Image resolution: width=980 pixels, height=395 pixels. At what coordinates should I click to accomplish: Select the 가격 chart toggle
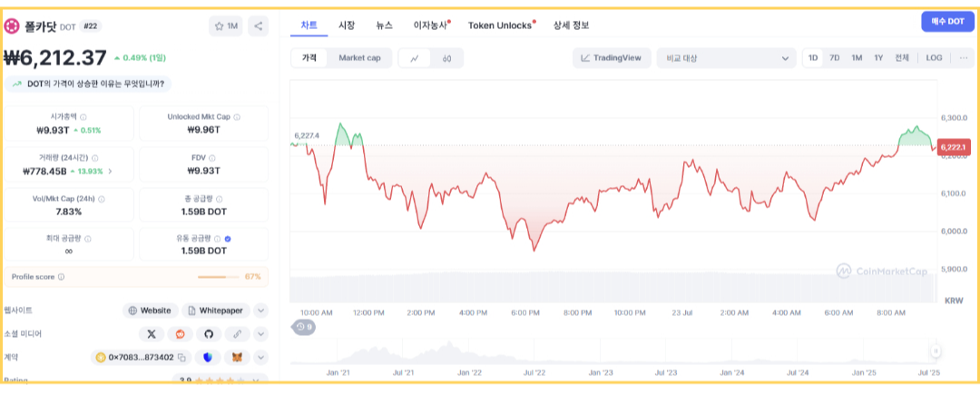coord(309,58)
